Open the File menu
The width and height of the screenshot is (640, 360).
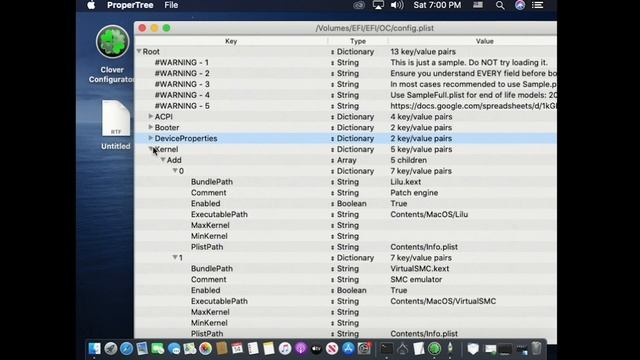coord(171,5)
